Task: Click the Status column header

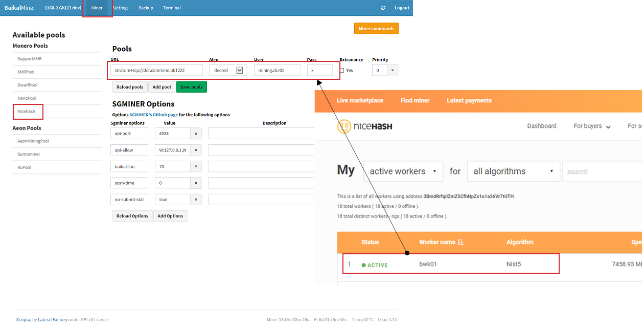Action: (x=370, y=242)
